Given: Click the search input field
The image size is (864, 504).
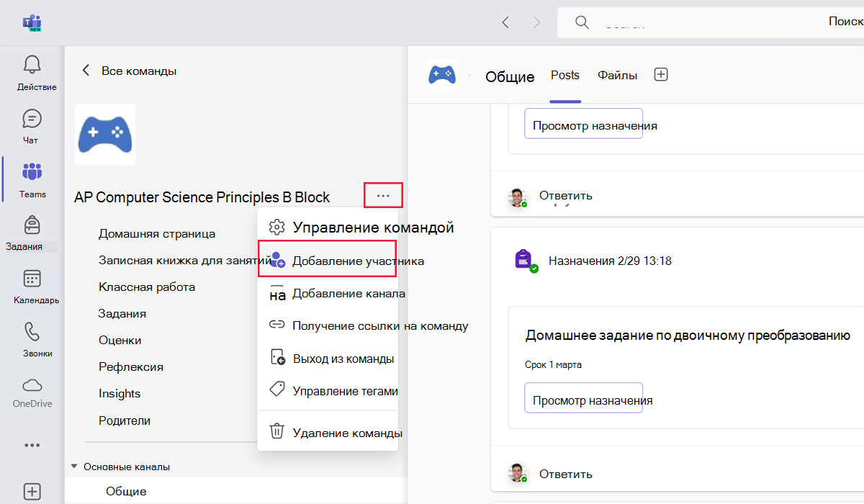Looking at the screenshot, I should coord(711,22).
